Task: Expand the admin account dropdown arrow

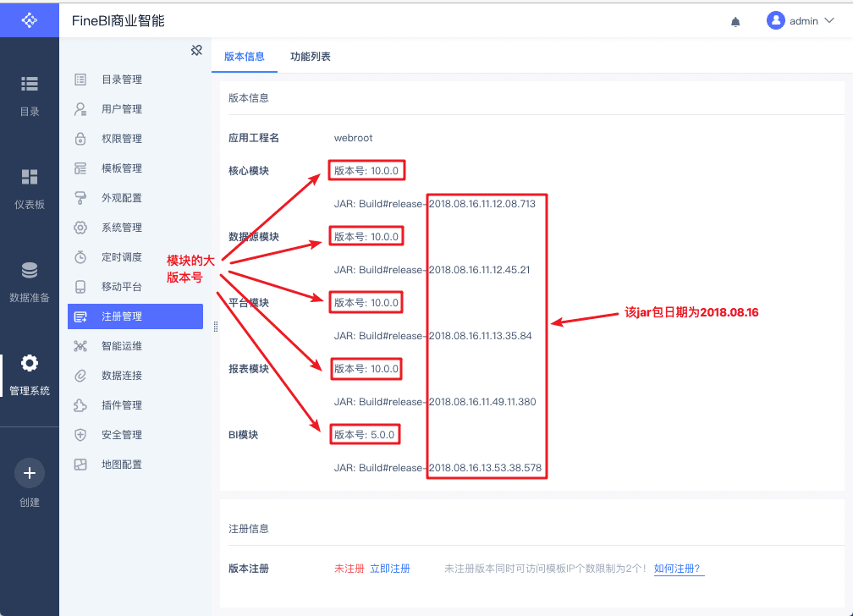Action: coord(829,20)
